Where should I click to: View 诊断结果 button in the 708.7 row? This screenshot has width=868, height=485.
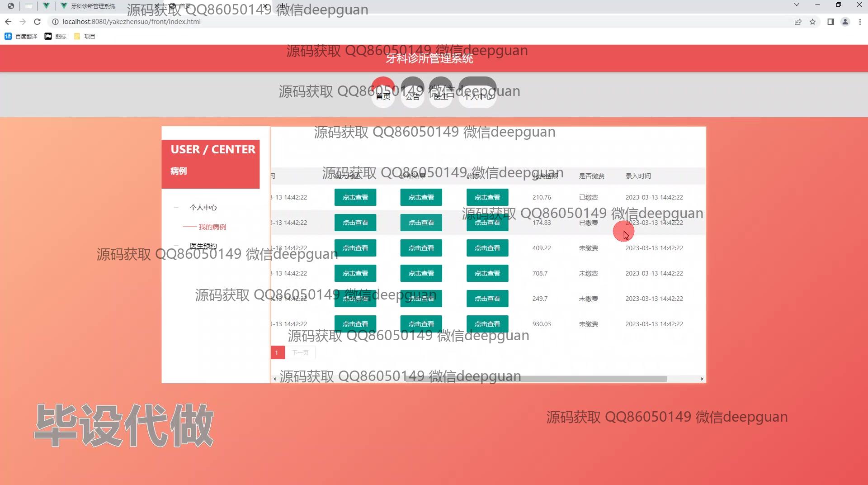[x=421, y=273]
